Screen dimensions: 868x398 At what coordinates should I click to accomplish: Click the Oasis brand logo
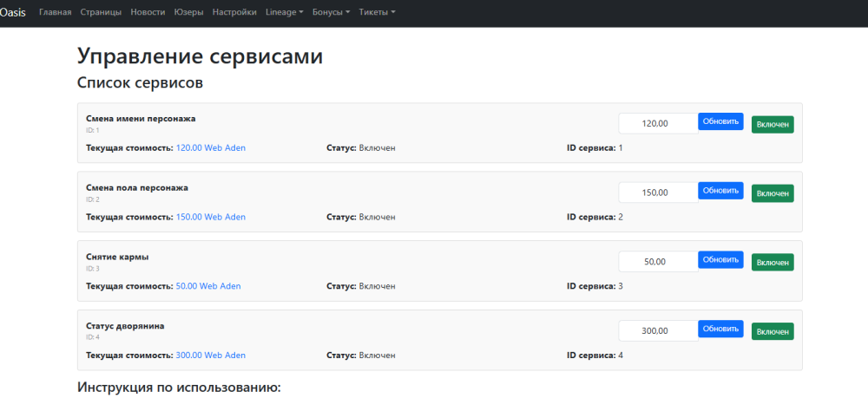pos(13,12)
